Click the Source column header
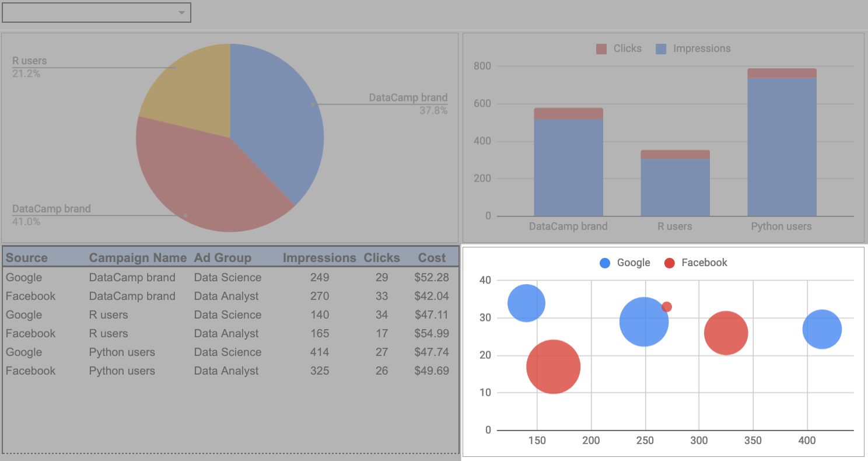The width and height of the screenshot is (868, 461). [27, 257]
